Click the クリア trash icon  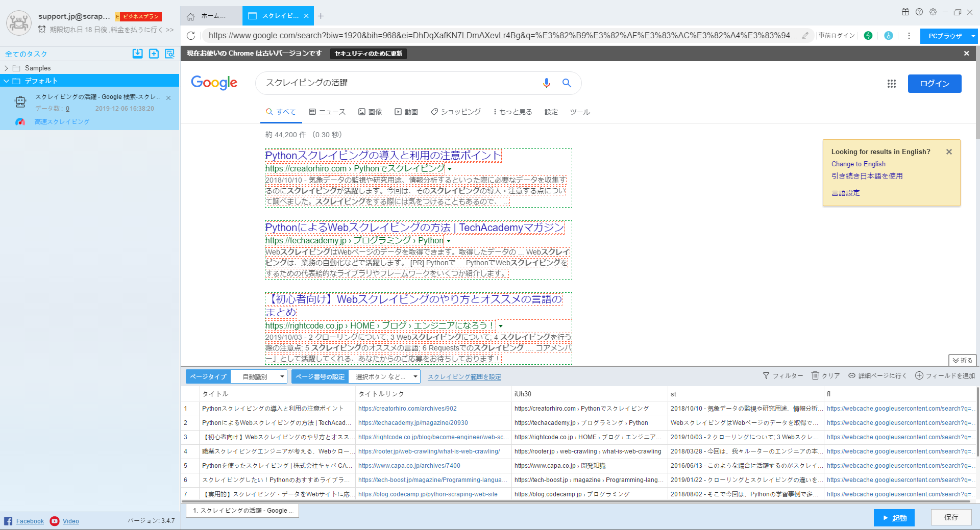[815, 375]
